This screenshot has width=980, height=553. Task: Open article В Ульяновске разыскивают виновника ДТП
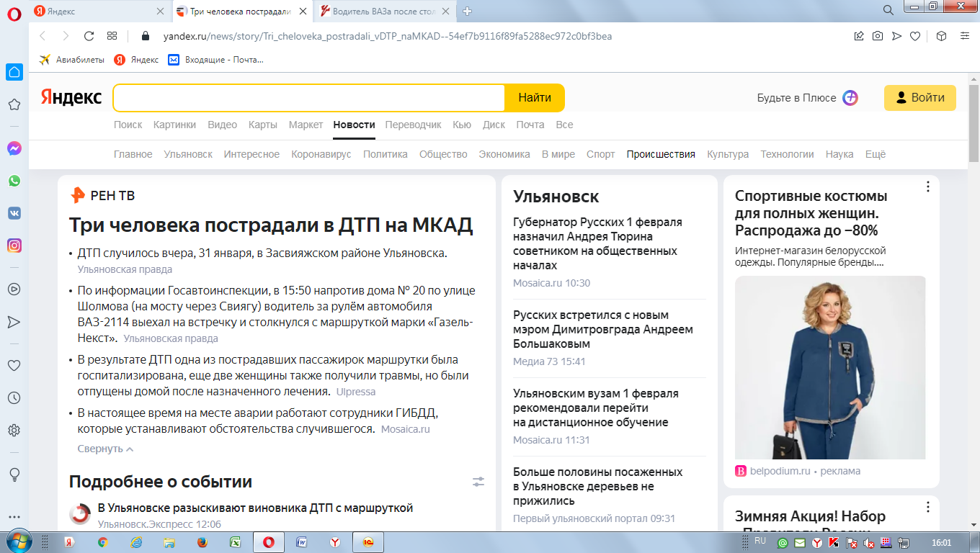(x=255, y=508)
